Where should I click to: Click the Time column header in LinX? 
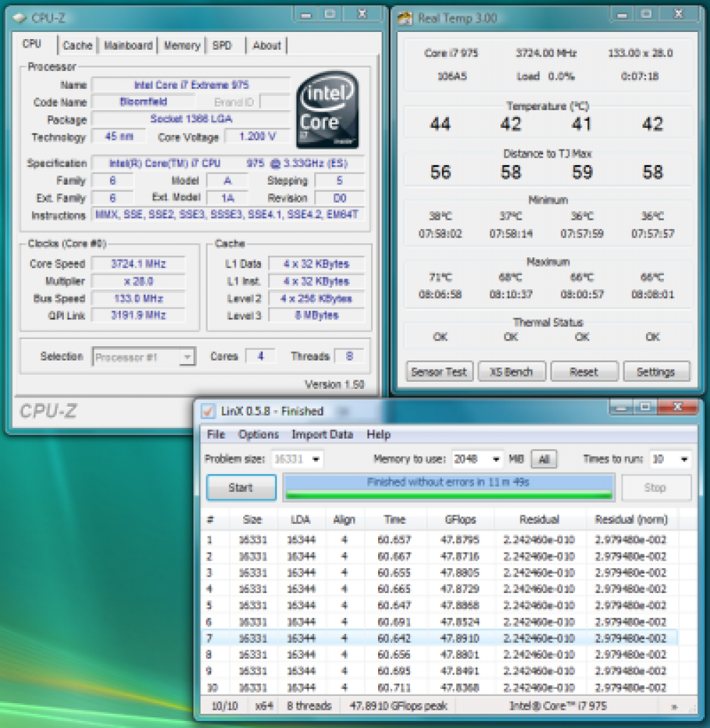(x=395, y=520)
